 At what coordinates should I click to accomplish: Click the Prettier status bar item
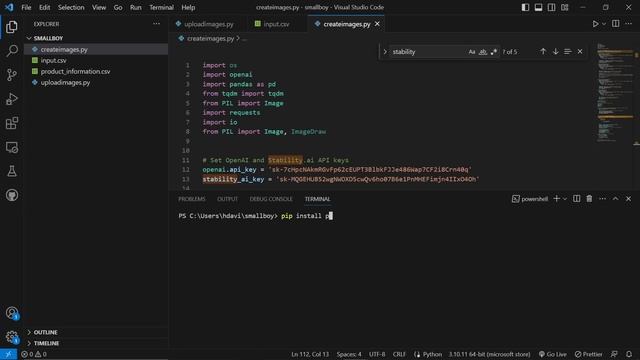click(x=588, y=354)
